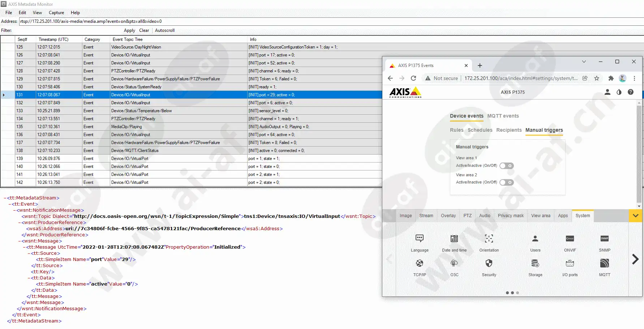Click the AXIS Communications logo
Image resolution: width=644 pixels, height=329 pixels.
405,92
